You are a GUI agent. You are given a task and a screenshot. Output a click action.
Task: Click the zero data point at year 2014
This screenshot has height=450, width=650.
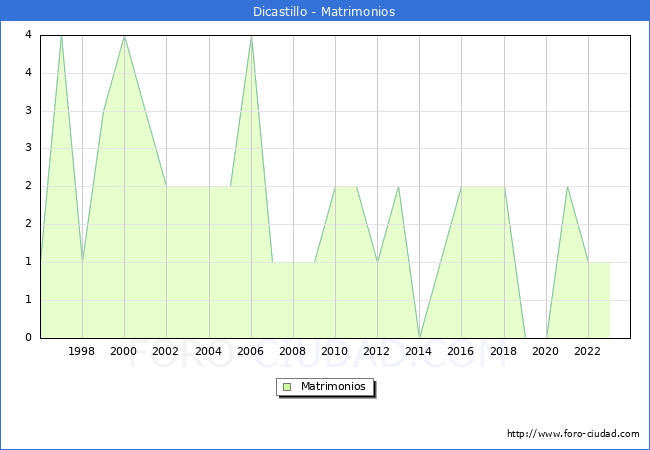[x=419, y=337]
